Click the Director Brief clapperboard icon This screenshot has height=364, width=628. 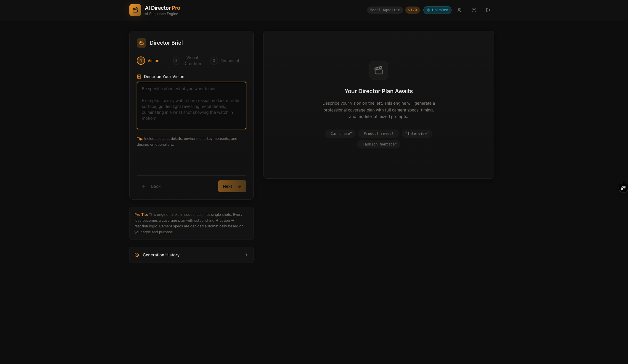(x=141, y=43)
